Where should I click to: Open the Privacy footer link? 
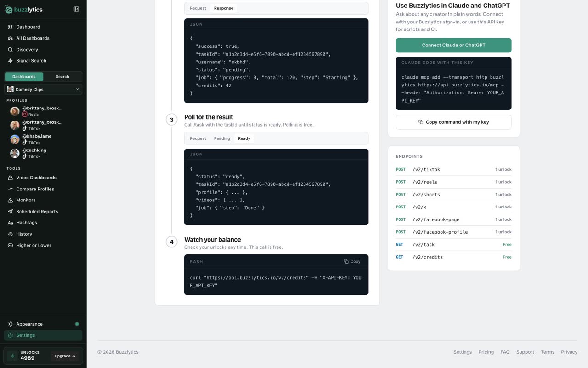coord(569,352)
